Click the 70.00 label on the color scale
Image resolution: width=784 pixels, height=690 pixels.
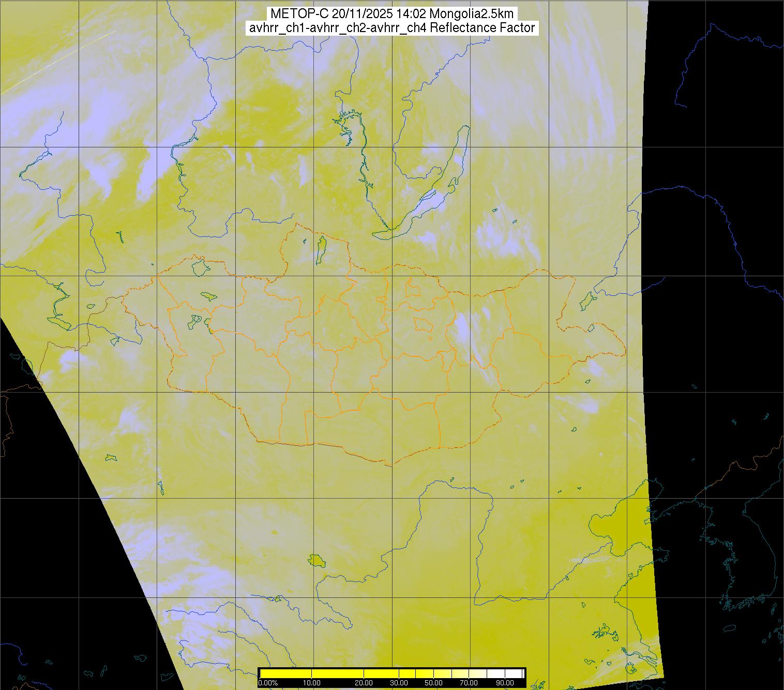point(469,683)
